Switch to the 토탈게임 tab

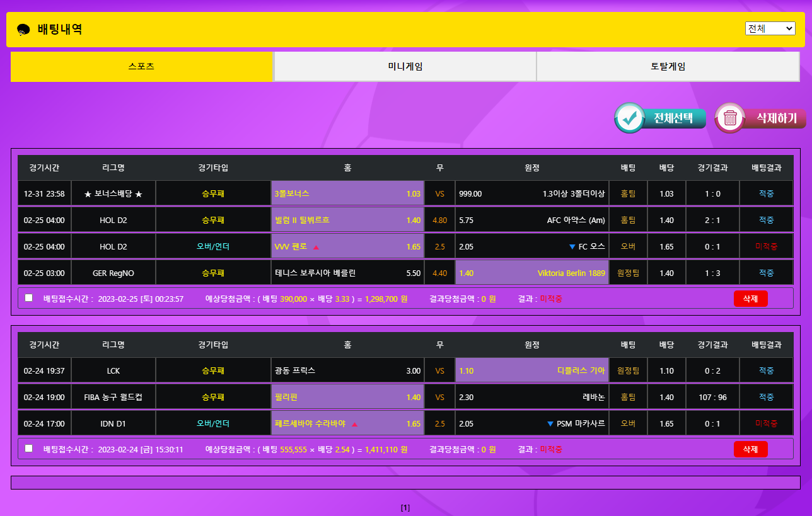(668, 66)
